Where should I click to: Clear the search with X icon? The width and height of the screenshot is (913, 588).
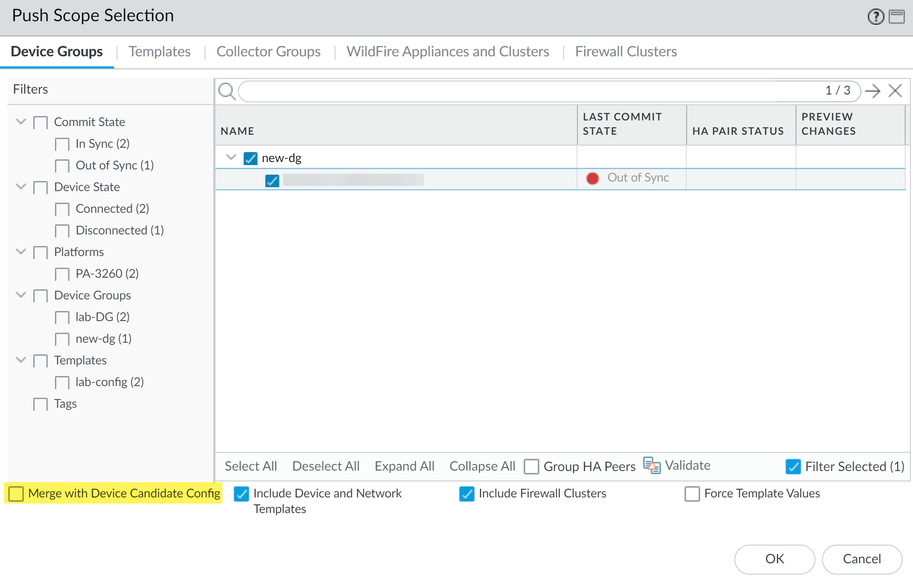point(895,91)
